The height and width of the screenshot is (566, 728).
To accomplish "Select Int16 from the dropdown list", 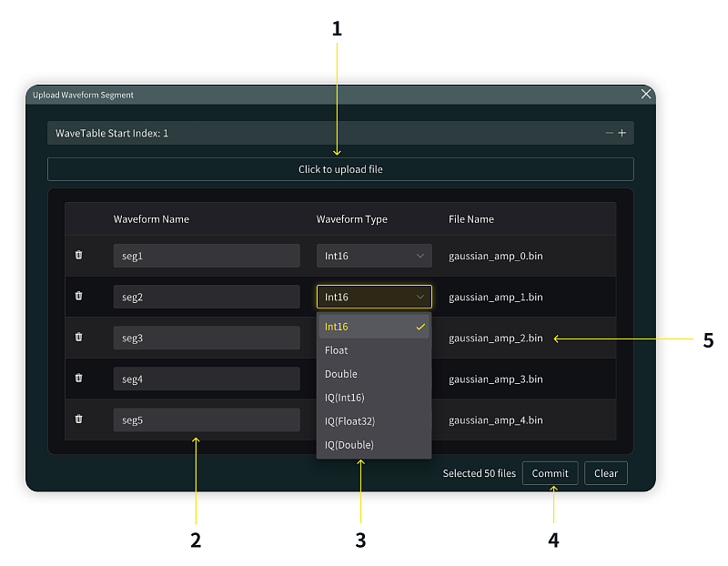I will click(373, 327).
